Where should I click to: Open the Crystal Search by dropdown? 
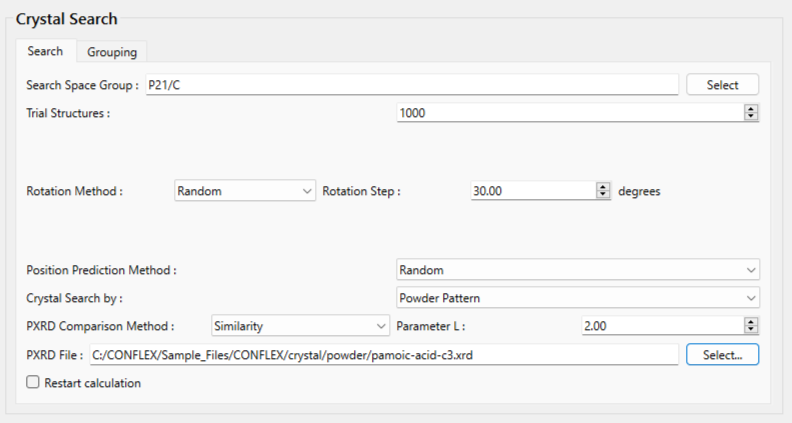coord(577,298)
